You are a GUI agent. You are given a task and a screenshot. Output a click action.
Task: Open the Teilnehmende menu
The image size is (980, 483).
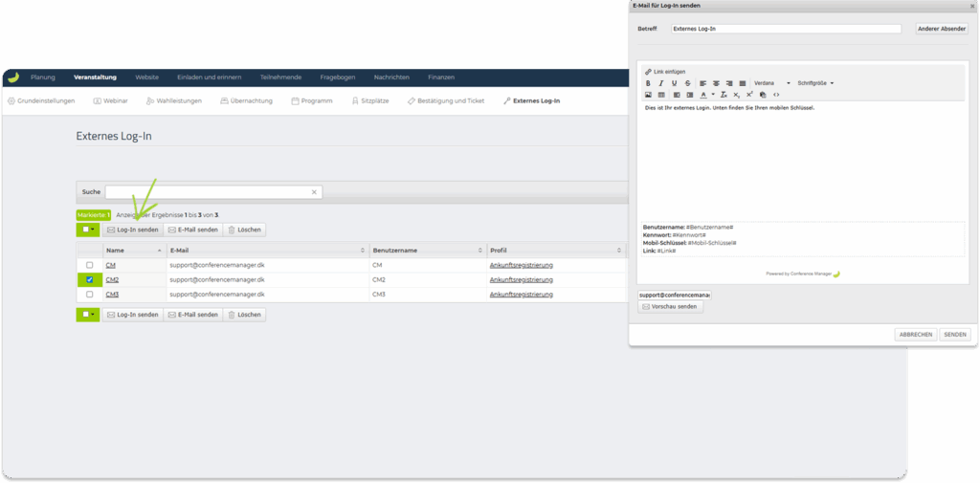[281, 77]
